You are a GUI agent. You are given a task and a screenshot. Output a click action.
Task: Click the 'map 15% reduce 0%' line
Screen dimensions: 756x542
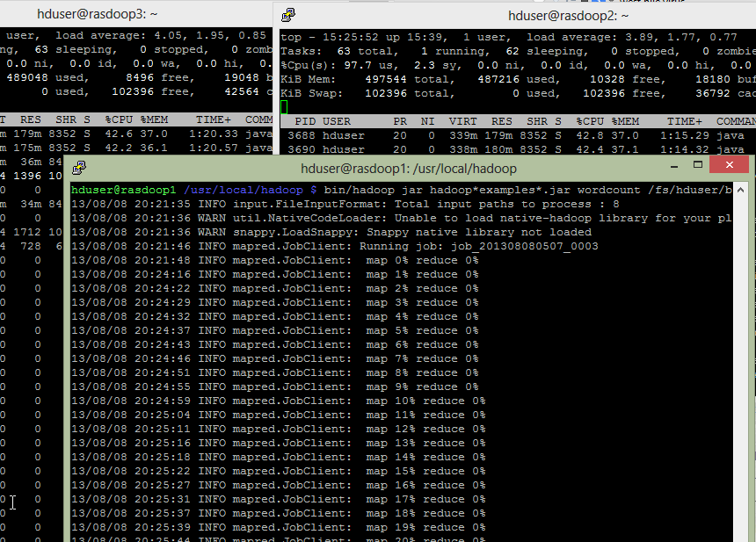[x=278, y=471]
